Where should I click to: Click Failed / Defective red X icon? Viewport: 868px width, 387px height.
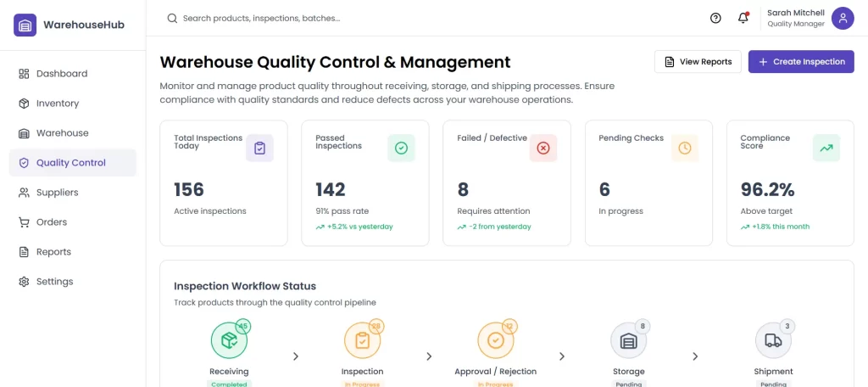(x=543, y=148)
